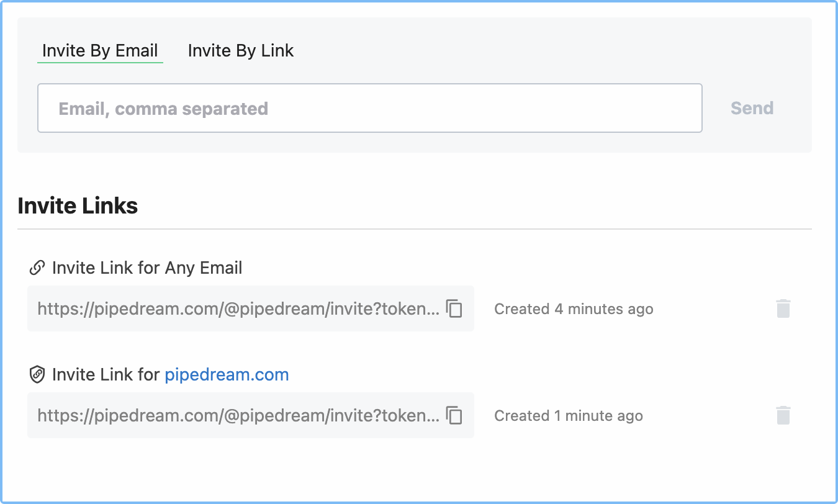838x504 pixels.
Task: Click Invite Link for Any Email label
Action: tap(147, 267)
